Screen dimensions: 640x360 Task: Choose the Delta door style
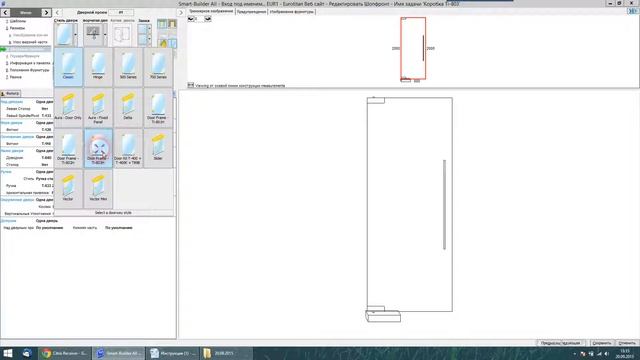tap(128, 108)
